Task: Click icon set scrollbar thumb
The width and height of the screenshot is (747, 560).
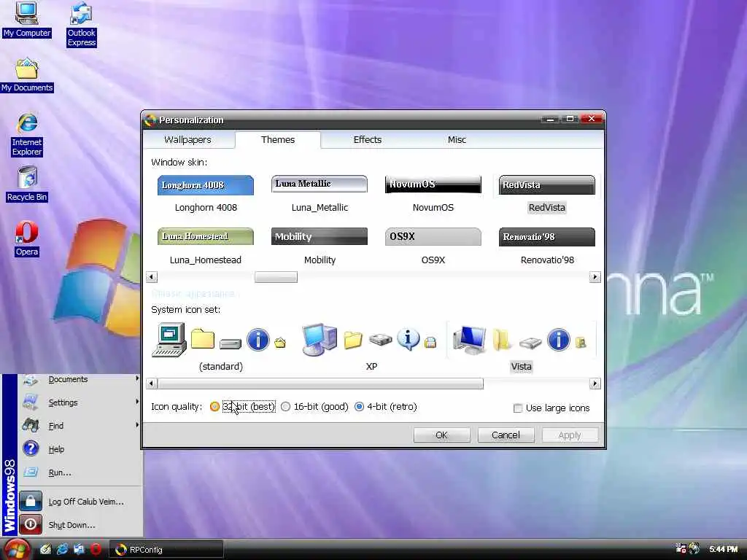Action: click(x=320, y=384)
